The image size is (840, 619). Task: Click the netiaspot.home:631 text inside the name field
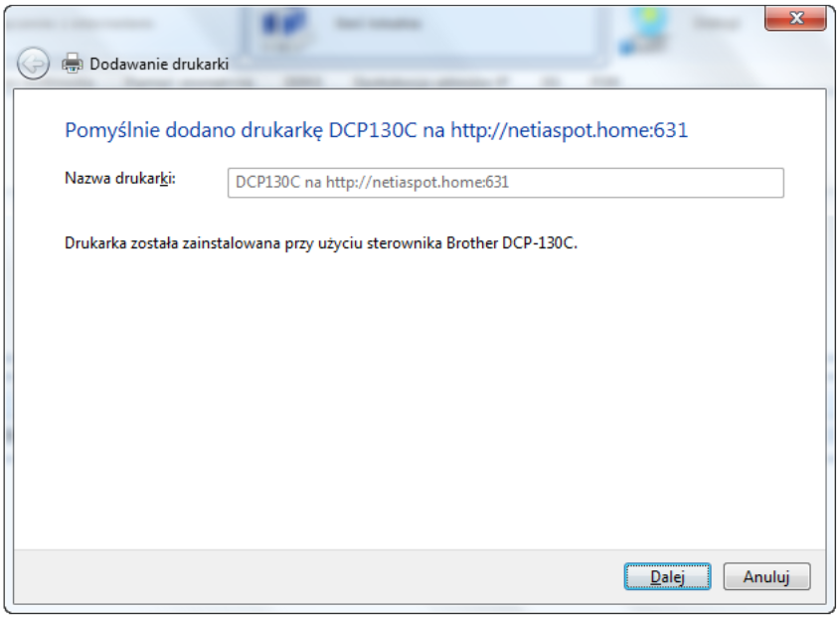440,183
